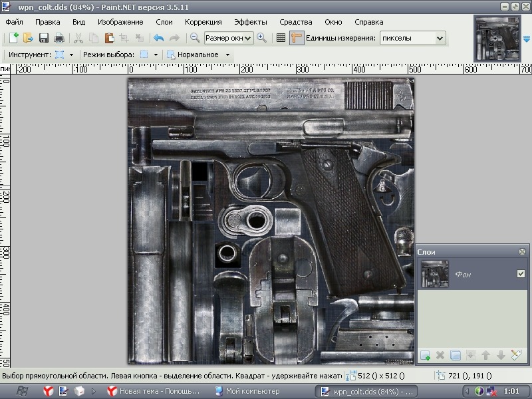This screenshot has height=399, width=532.
Task: Save the image with the floppy icon
Action: pyautogui.click(x=44, y=38)
